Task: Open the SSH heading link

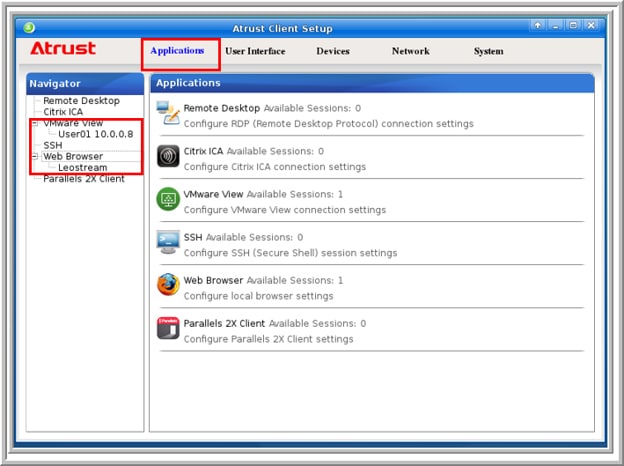Action: [x=193, y=237]
